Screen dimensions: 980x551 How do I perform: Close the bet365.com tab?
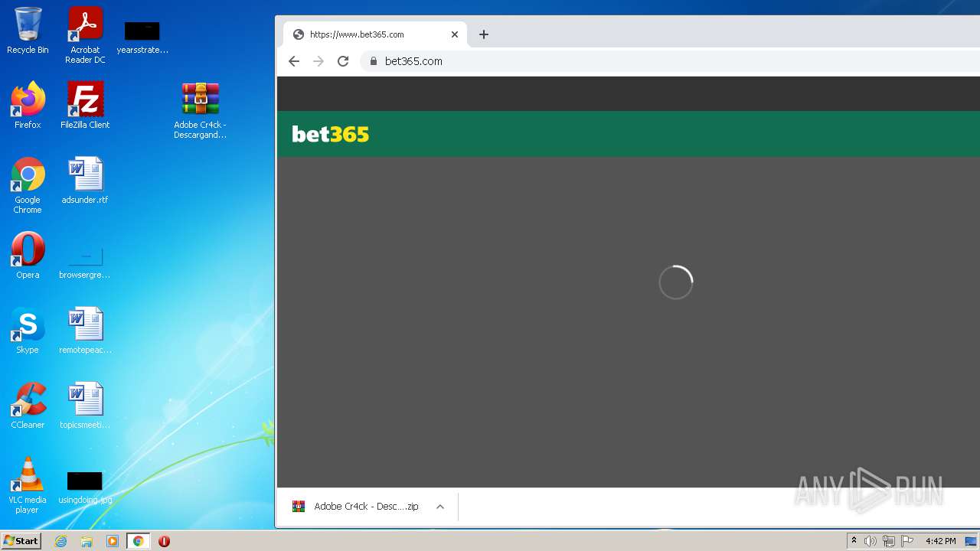pyautogui.click(x=454, y=34)
